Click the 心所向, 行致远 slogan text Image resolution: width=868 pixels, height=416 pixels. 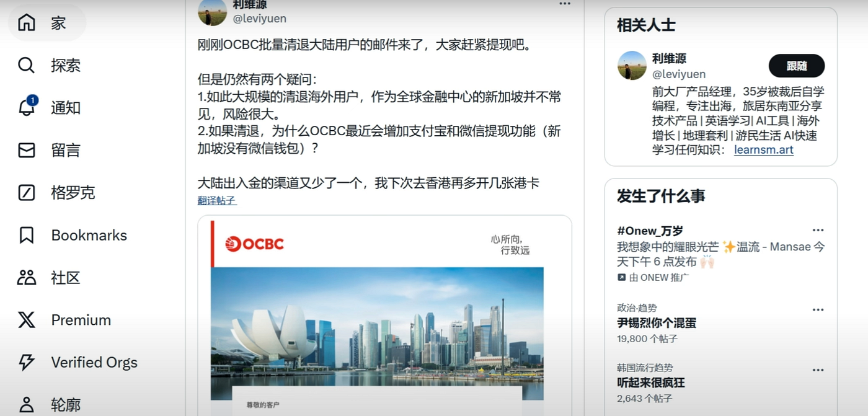510,244
